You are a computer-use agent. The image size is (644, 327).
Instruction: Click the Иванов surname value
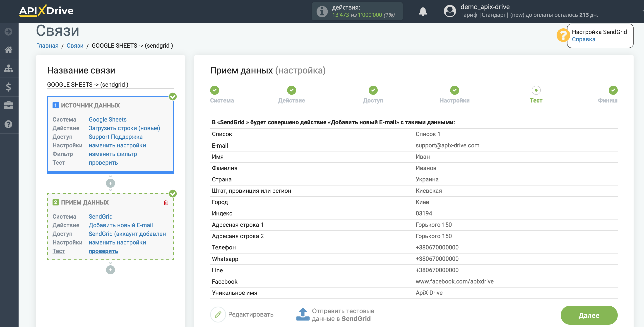[426, 168]
